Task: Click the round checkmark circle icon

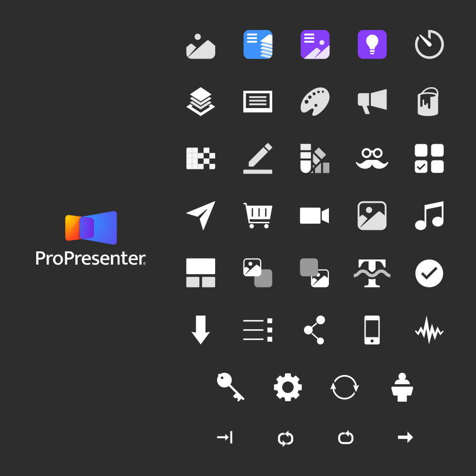Action: click(429, 273)
